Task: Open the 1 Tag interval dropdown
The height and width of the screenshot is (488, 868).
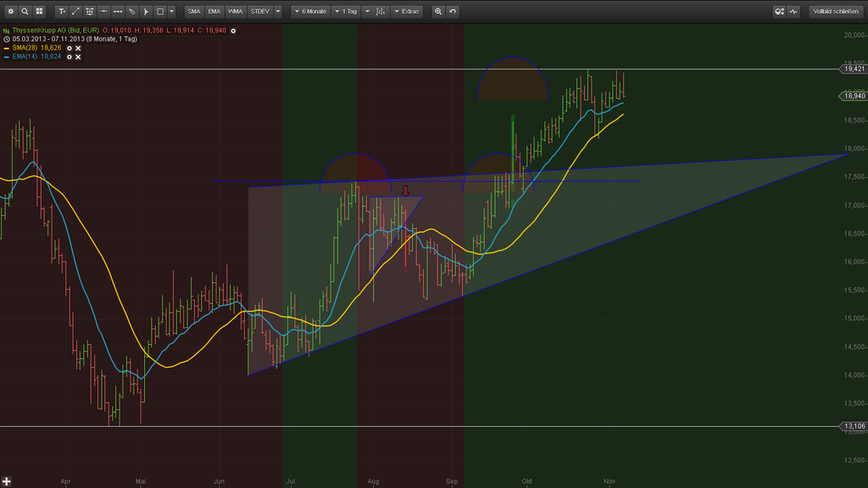Action: [347, 11]
